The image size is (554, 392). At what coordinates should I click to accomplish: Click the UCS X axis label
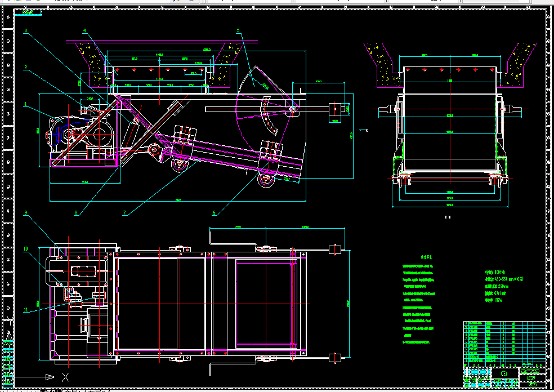tap(66, 377)
